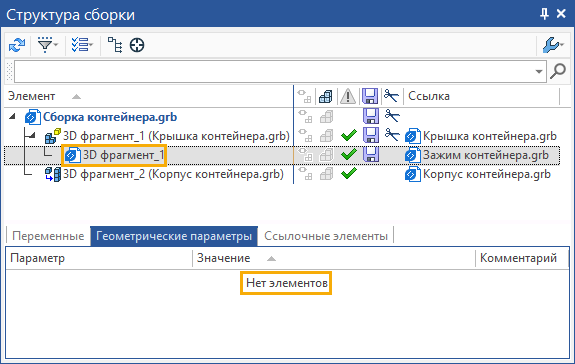Collapse 3D фрагмент_1 (Крышка контейнера.grb) node

tap(32, 136)
